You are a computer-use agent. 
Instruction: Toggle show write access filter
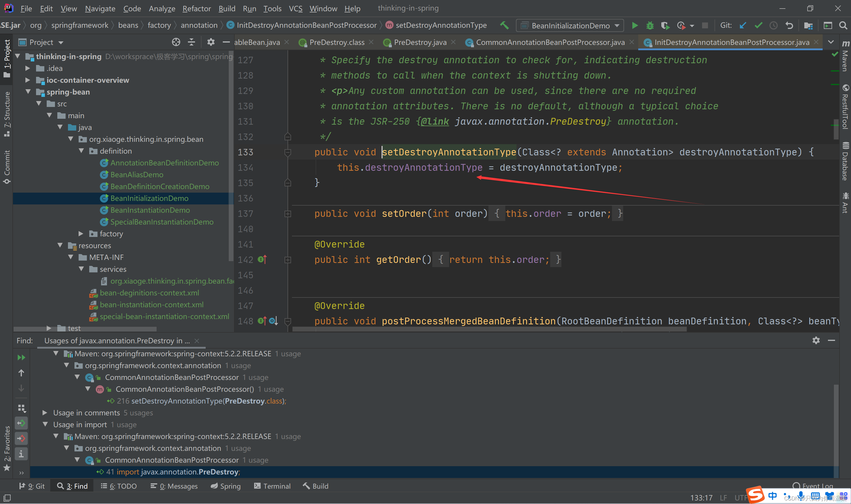(x=21, y=438)
